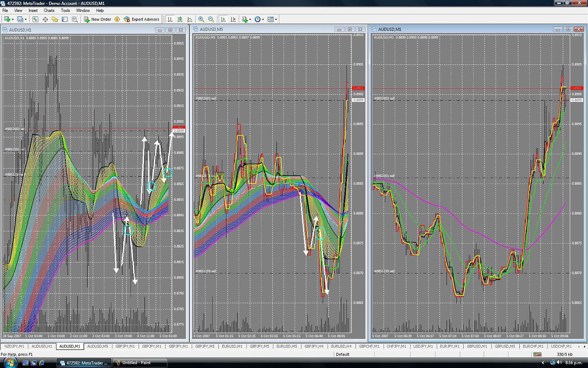Viewport: 588px width, 368px height.
Task: Open the Charts menu
Action: (49, 11)
